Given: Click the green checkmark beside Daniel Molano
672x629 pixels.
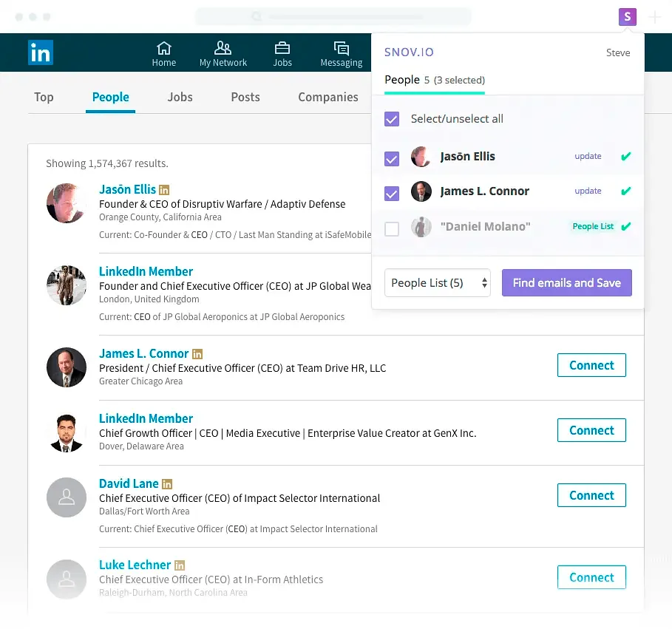Looking at the screenshot, I should [625, 226].
